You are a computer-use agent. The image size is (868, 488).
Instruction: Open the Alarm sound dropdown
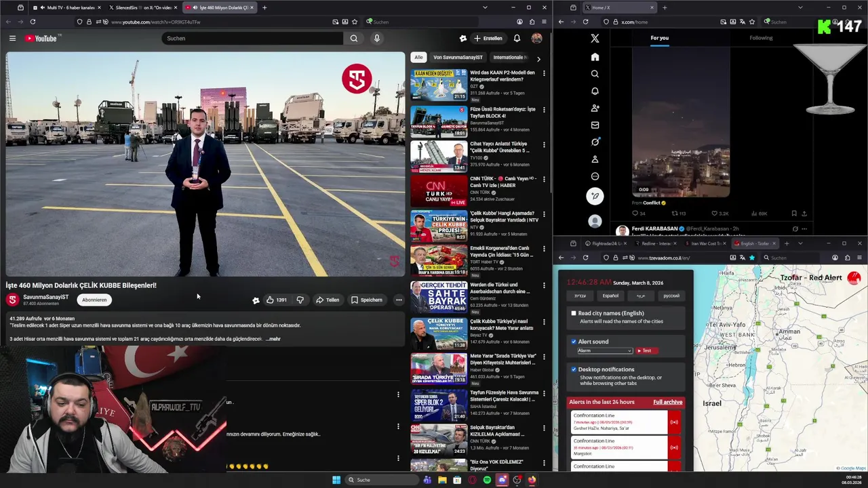pos(604,351)
